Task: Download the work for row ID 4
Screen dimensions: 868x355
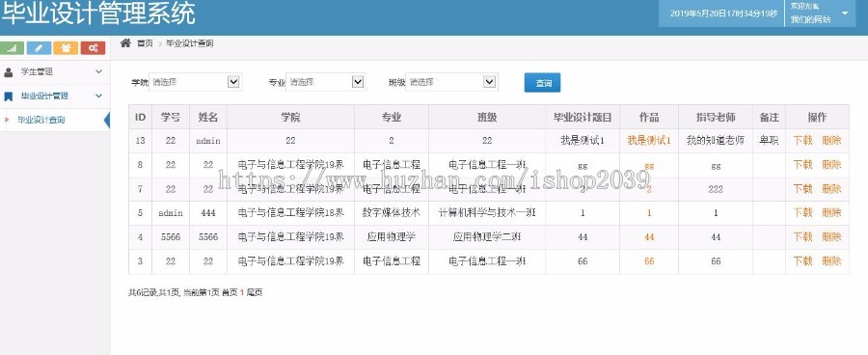Action: pyautogui.click(x=802, y=237)
